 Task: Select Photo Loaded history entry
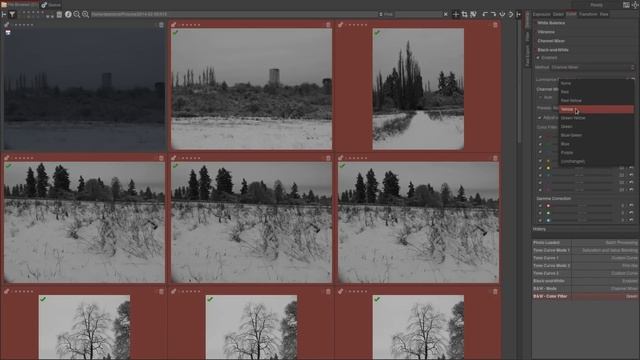pos(585,242)
